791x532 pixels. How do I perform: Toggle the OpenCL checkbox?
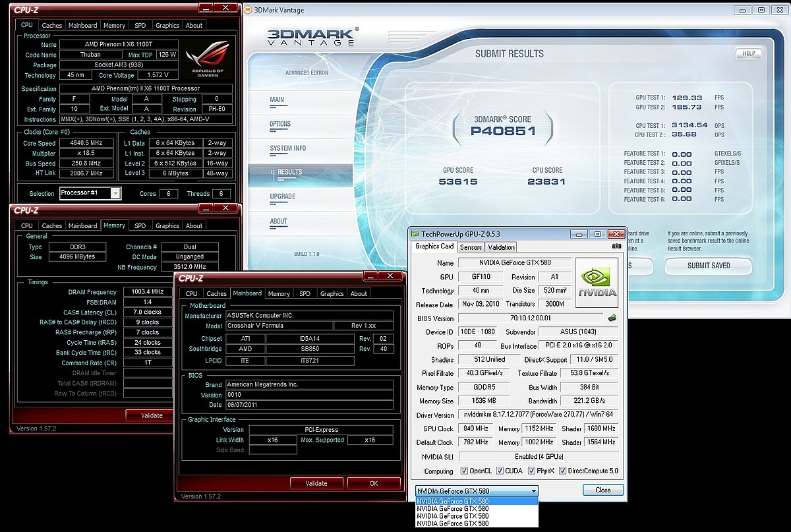click(463, 471)
